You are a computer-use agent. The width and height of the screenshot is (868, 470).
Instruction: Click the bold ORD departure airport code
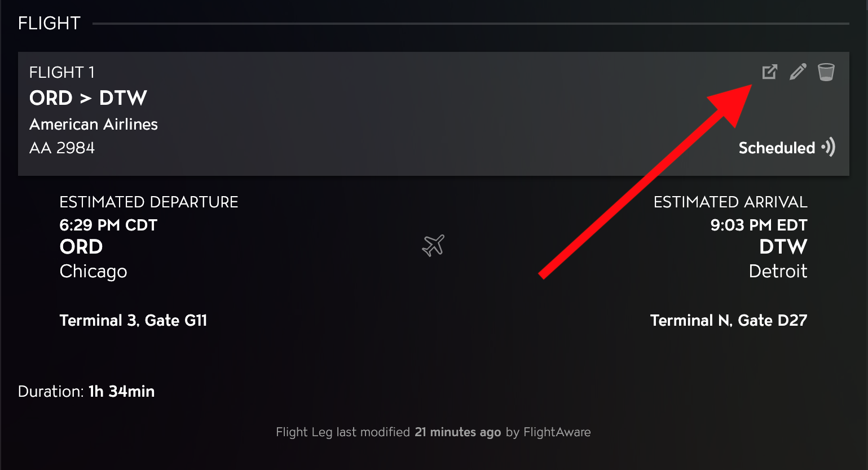click(81, 247)
